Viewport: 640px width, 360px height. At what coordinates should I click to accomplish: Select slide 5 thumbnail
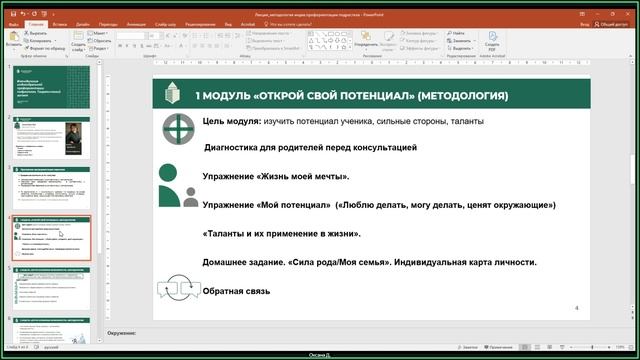pos(51,289)
